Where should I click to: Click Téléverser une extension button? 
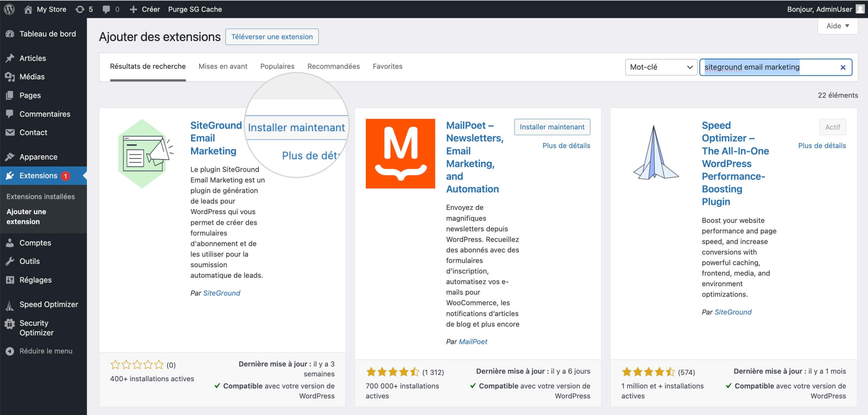point(272,37)
